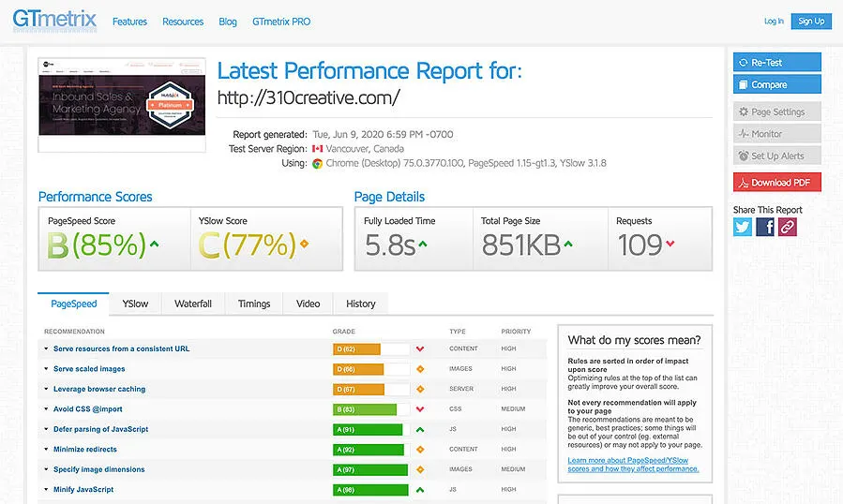The width and height of the screenshot is (843, 504).
Task: Click orange diamond for Serve scaled images
Action: 420,369
